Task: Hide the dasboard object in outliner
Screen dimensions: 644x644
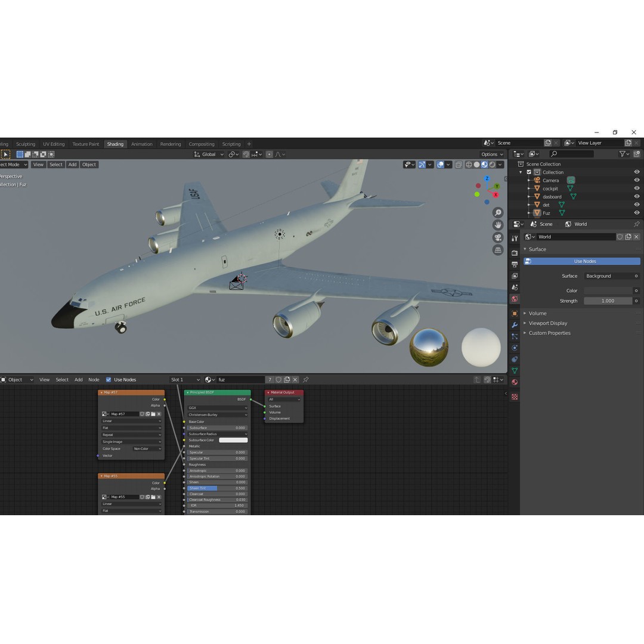Action: click(x=637, y=196)
